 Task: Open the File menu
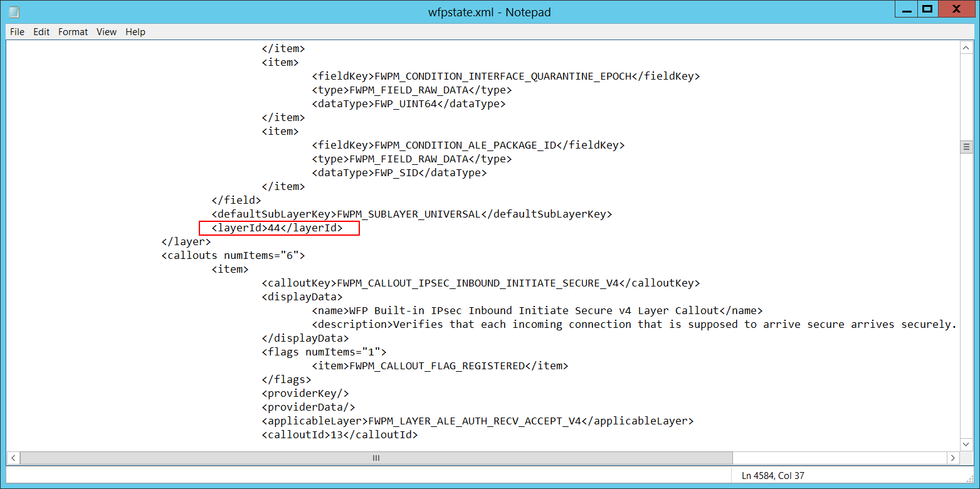[17, 31]
